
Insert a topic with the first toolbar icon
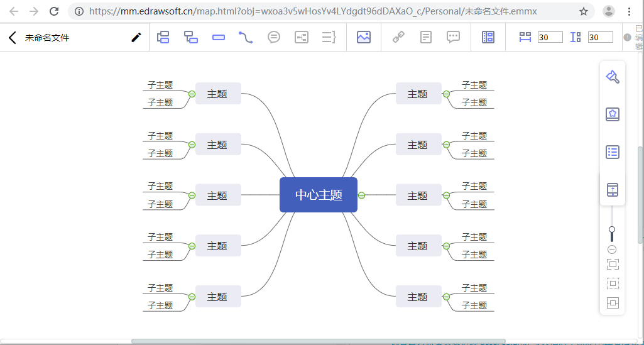tap(163, 37)
